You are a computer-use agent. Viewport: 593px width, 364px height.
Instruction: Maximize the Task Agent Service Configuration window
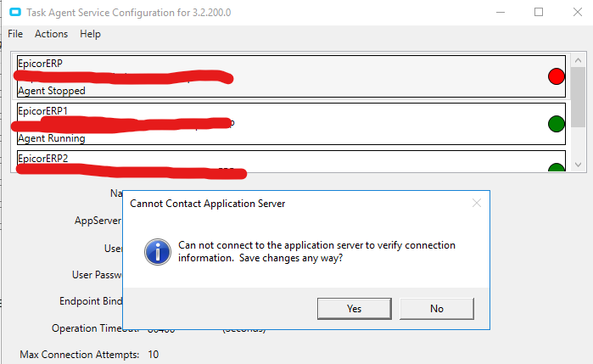coord(539,12)
